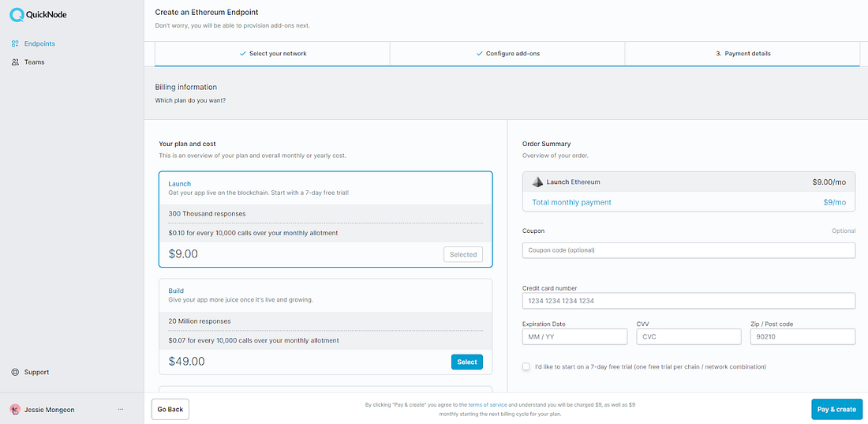Click the Zip / Post code field
Screen dimensions: 868x424
803,336
